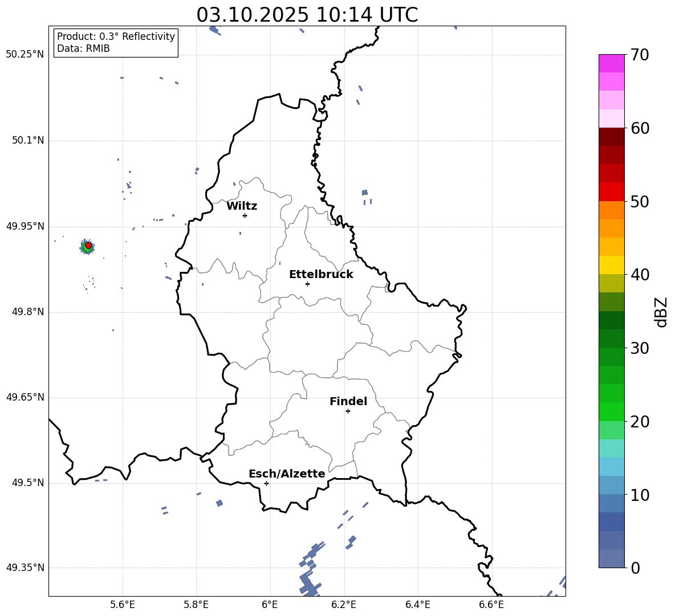Viewport: 675px width, 616px height.
Task: Click the Wiltz station cross marker
Action: 245,215
